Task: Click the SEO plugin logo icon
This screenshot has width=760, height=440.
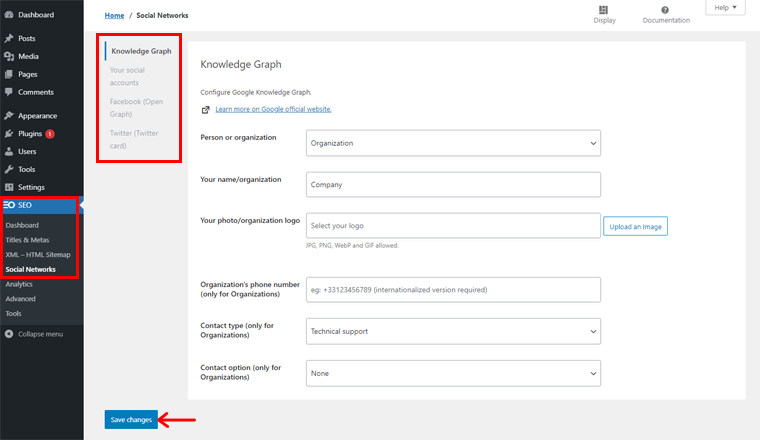Action: click(x=9, y=205)
